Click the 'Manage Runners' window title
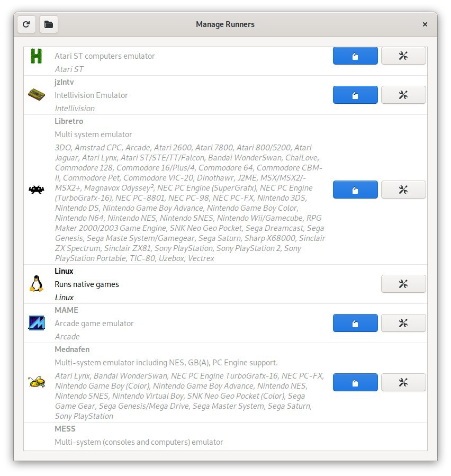The width and height of the screenshot is (451, 476). [x=225, y=24]
